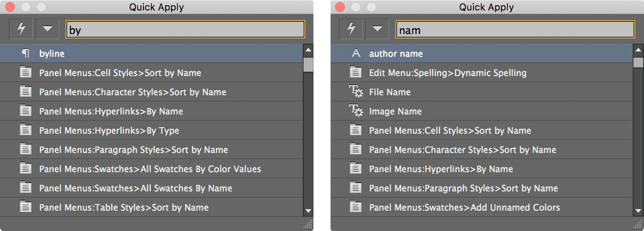Click resize grip of left Quick Apply window

pyautogui.click(x=308, y=224)
